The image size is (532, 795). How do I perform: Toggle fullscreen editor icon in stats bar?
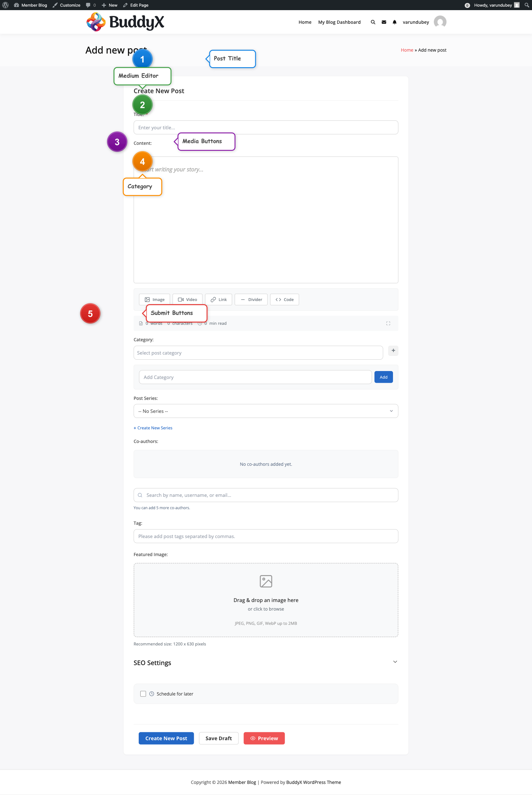388,323
